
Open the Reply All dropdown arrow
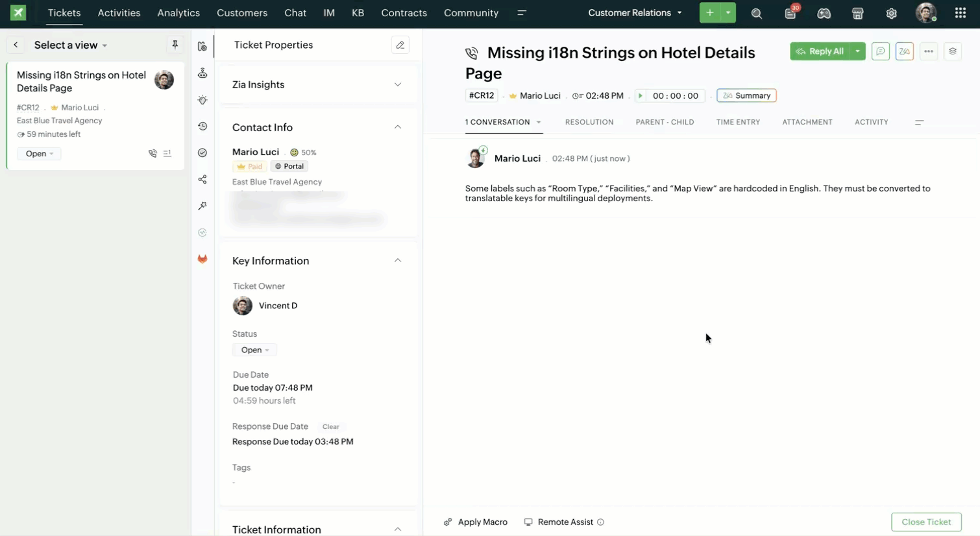click(857, 51)
